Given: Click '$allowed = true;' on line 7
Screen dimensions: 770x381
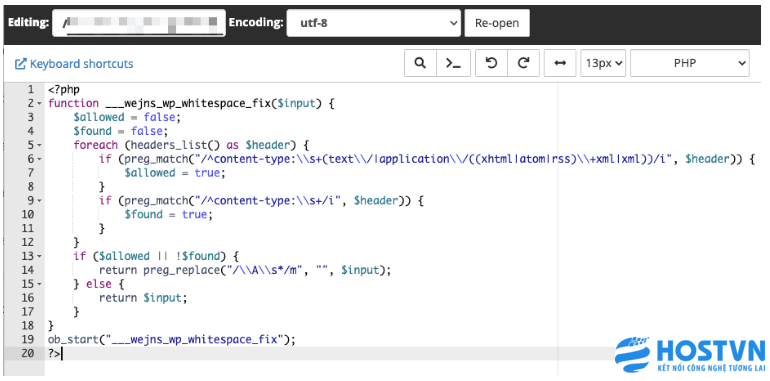Looking at the screenshot, I should tap(176, 173).
